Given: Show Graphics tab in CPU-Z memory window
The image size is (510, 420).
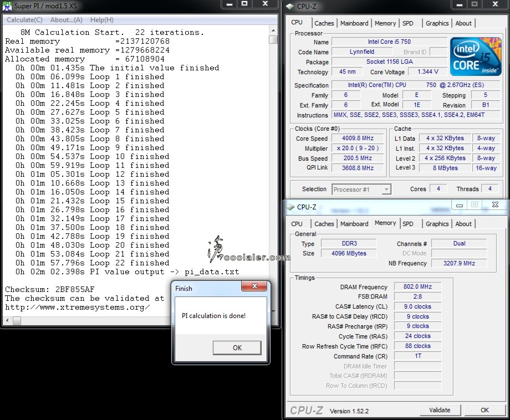Looking at the screenshot, I should [437, 224].
